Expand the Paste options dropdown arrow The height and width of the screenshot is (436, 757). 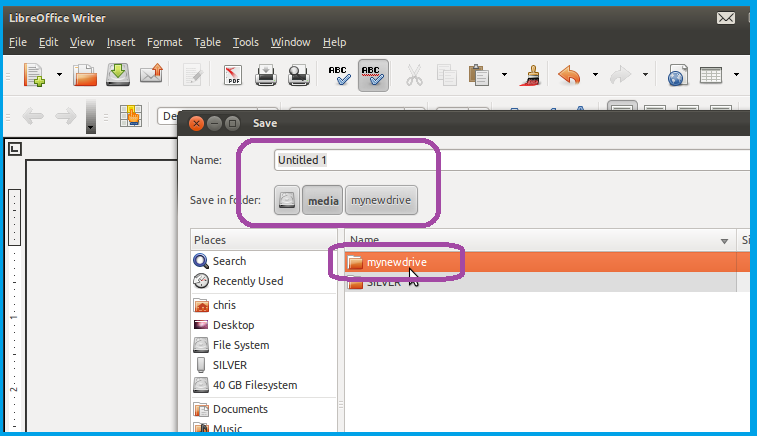click(504, 75)
